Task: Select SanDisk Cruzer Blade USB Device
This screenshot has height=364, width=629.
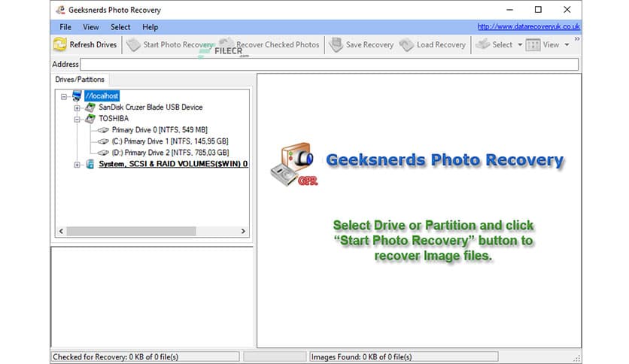Action: point(150,107)
